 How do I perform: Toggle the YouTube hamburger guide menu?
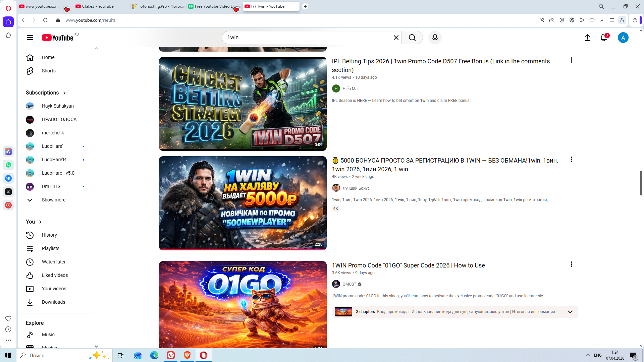[x=30, y=38]
